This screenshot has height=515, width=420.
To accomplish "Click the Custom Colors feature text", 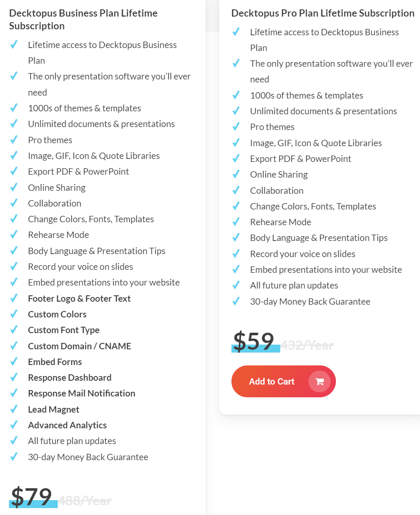I will click(x=57, y=314).
